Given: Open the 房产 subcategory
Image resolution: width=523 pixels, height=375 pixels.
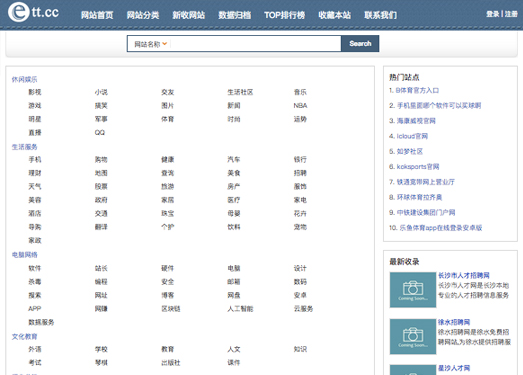Looking at the screenshot, I should (234, 186).
